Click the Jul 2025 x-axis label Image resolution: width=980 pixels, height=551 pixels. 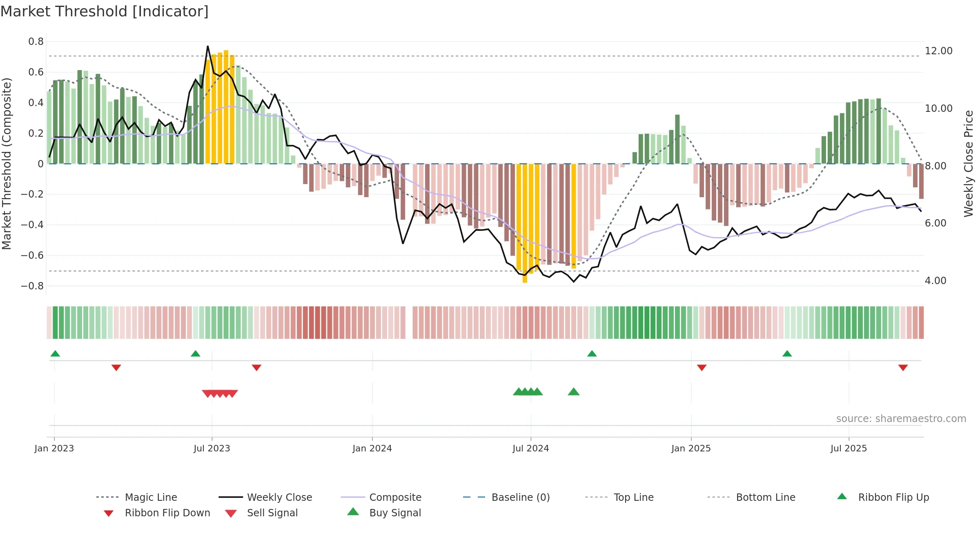(849, 449)
